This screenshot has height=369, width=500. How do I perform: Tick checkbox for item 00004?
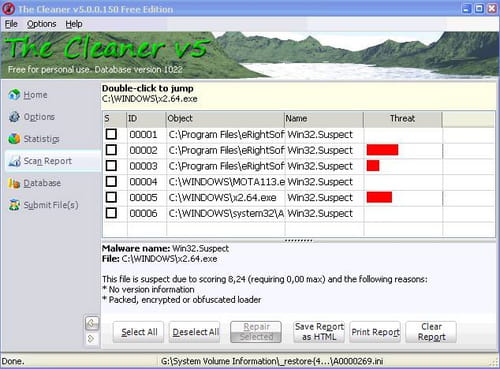(x=111, y=182)
